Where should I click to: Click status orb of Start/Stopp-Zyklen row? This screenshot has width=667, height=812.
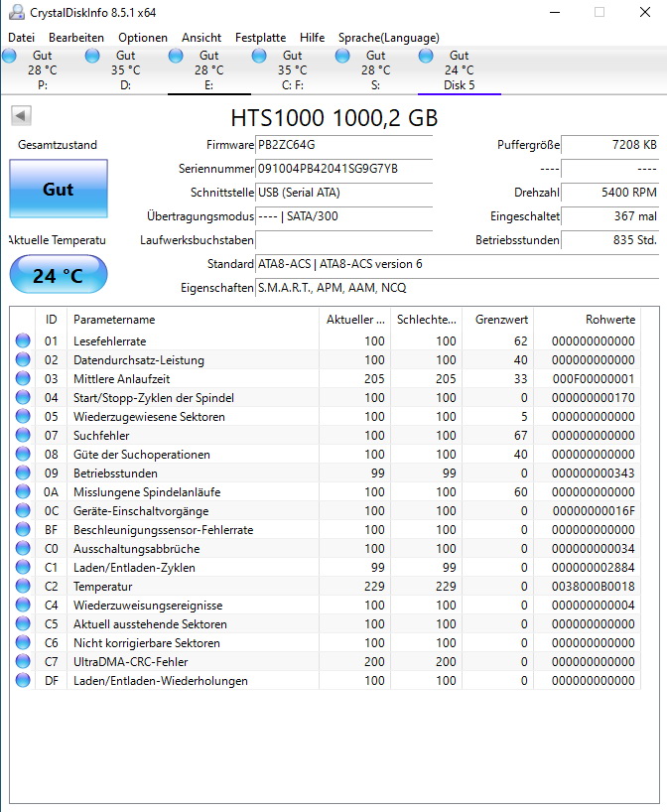23,397
